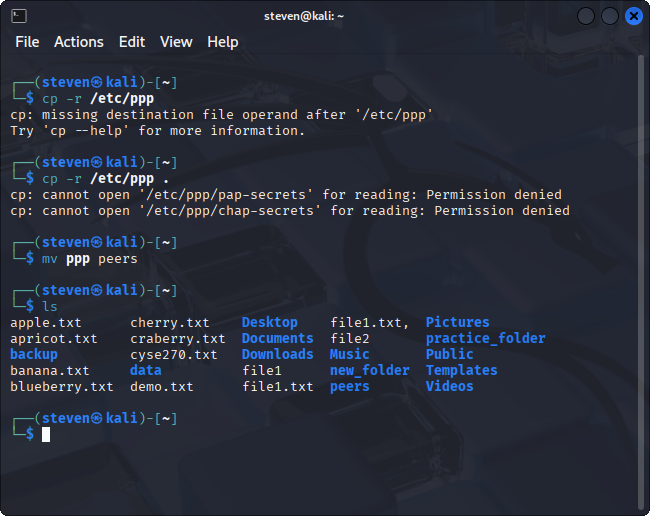Open the Actions menu
The image size is (650, 516).
tap(79, 42)
